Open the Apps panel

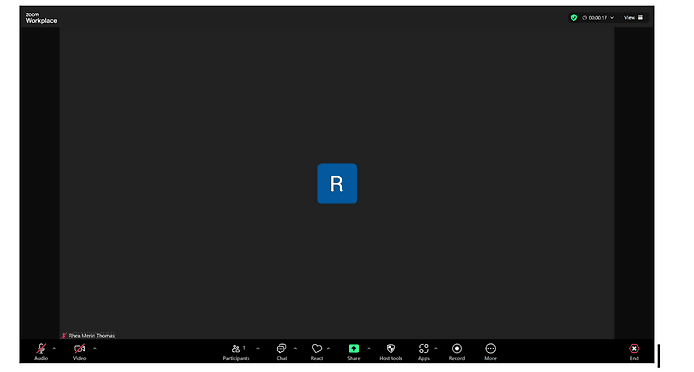click(424, 352)
